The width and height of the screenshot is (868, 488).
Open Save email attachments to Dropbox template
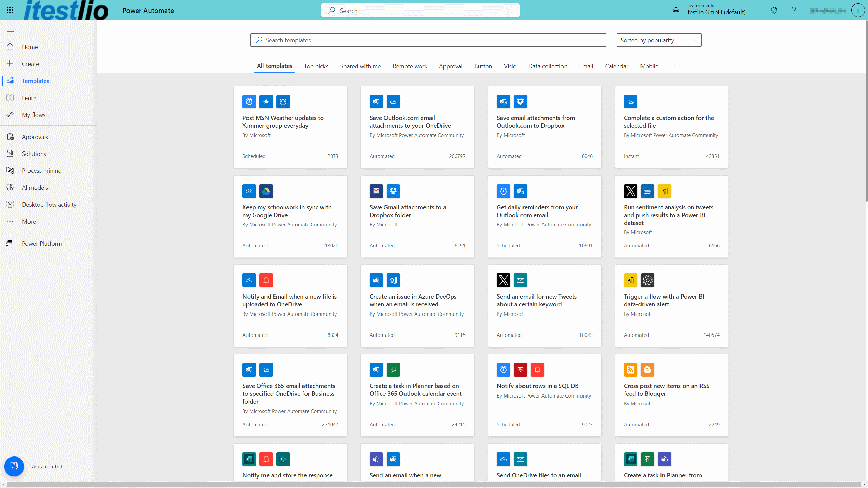click(x=545, y=127)
